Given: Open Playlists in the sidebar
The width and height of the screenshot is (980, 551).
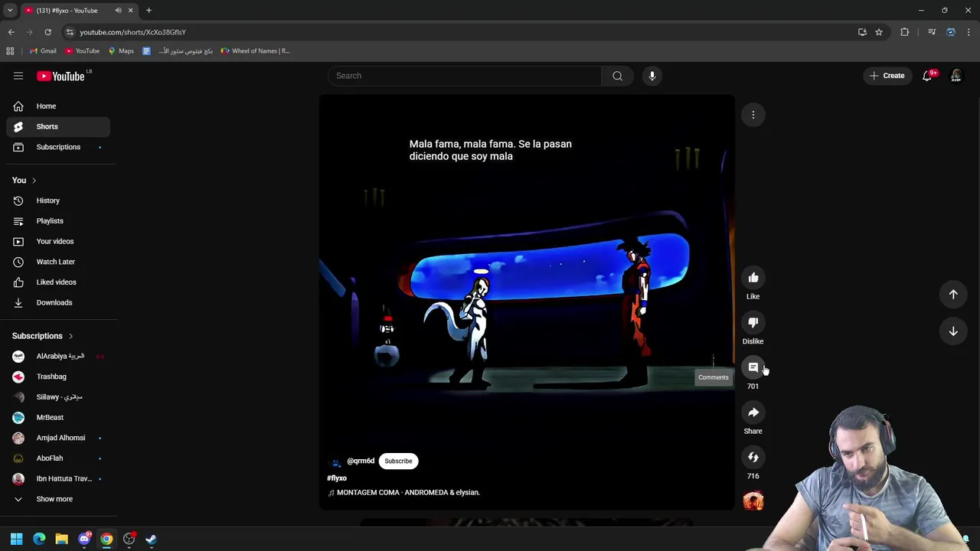Looking at the screenshot, I should pyautogui.click(x=58, y=221).
